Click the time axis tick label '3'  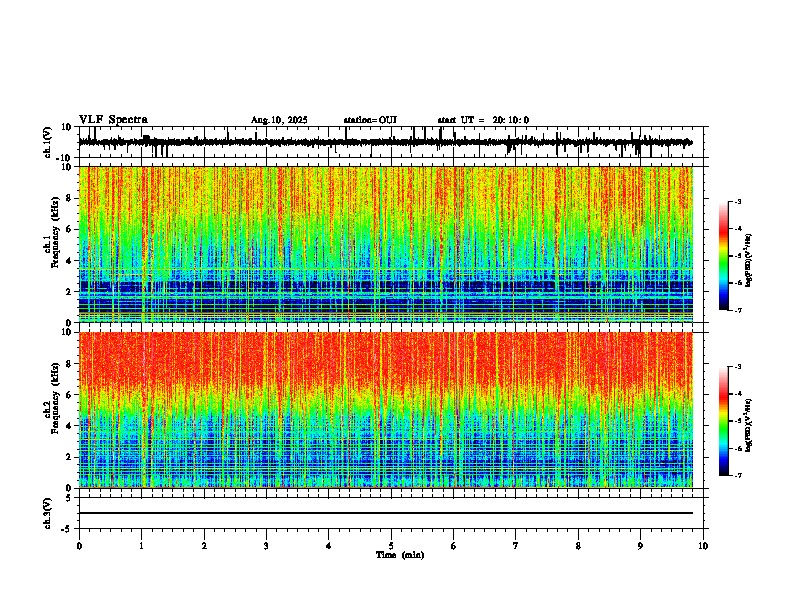pyautogui.click(x=266, y=546)
